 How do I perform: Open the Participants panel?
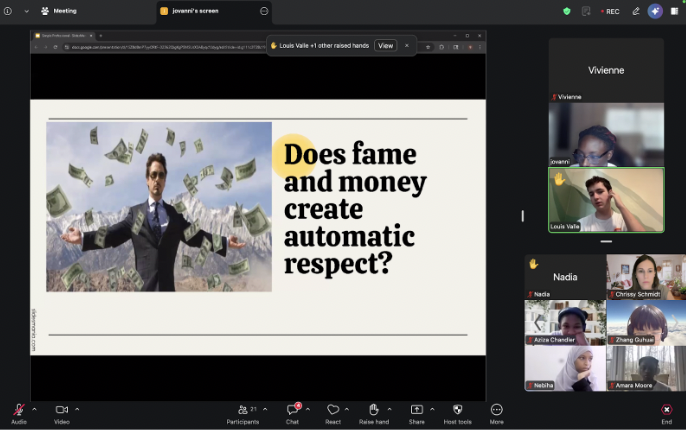click(243, 414)
